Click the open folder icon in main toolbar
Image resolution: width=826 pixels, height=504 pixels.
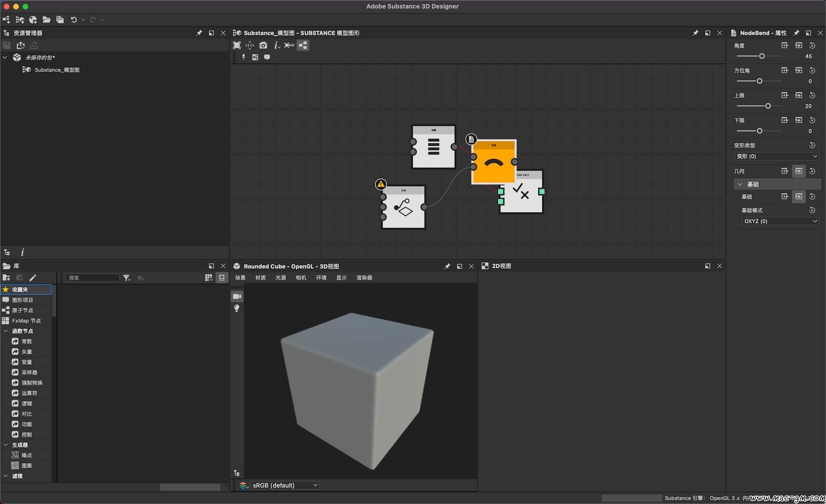tap(46, 20)
